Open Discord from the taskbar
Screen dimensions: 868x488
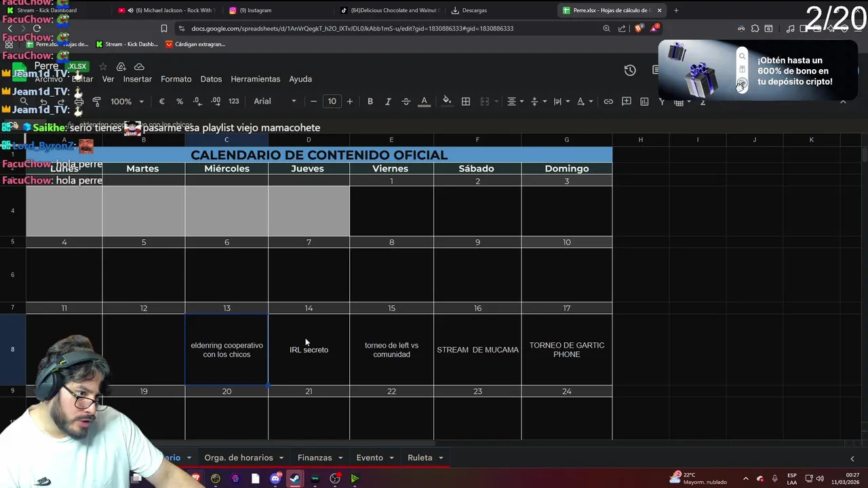tap(275, 479)
